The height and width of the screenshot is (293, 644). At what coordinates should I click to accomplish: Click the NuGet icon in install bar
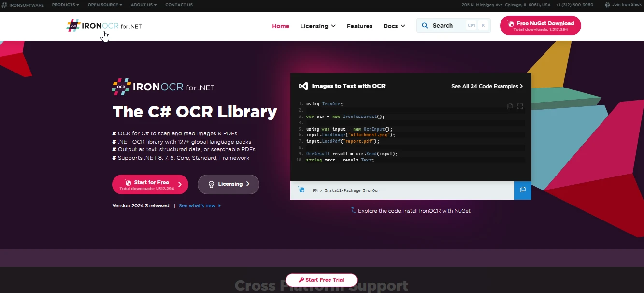(x=302, y=190)
